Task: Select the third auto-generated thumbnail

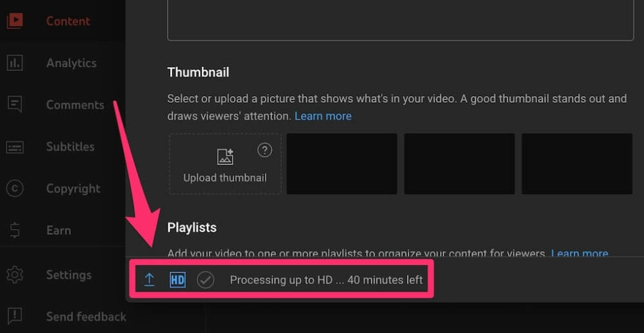Action: 577,164
